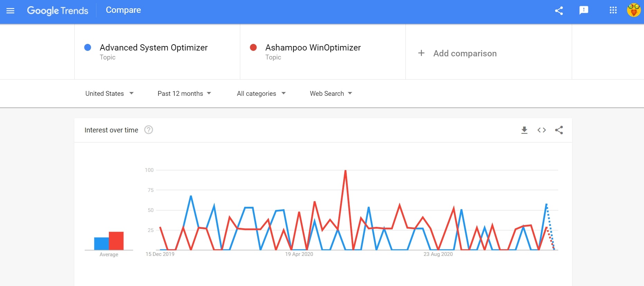Open the share options in the top bar
The image size is (644, 286).
coord(559,11)
